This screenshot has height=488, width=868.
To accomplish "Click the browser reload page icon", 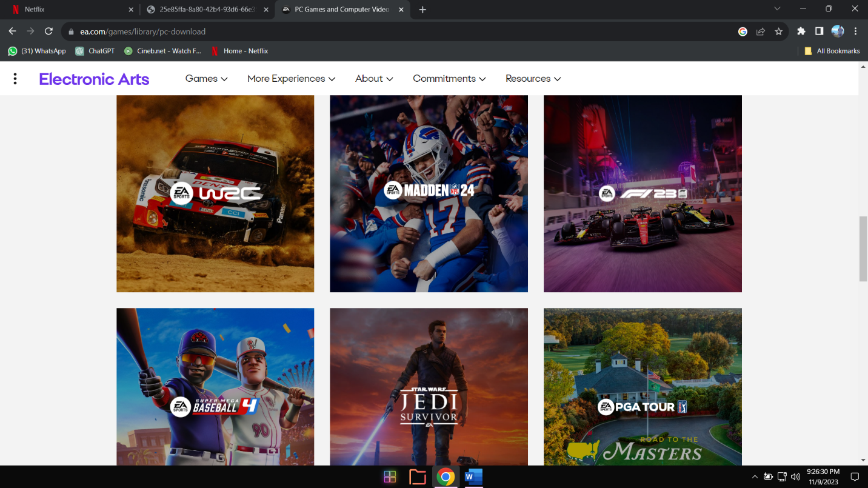I will click(49, 32).
